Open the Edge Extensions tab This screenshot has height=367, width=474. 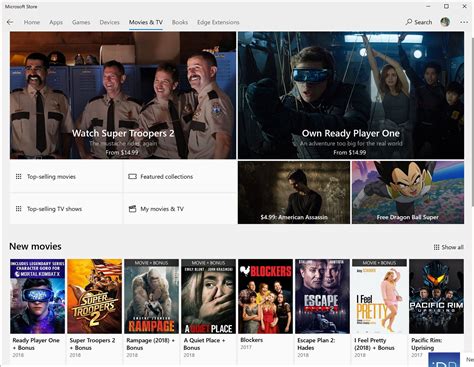coord(218,22)
